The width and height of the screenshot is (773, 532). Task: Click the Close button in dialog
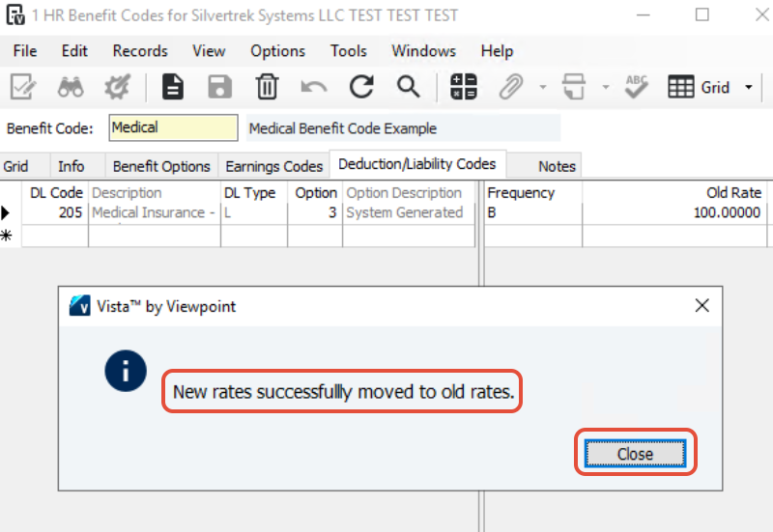(635, 454)
